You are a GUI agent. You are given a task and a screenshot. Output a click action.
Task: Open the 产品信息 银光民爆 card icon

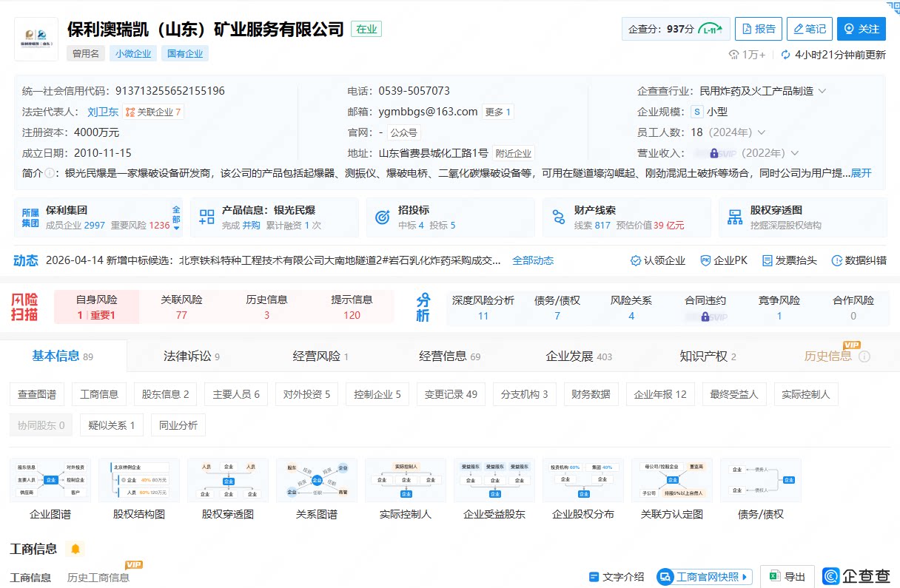pyautogui.click(x=206, y=217)
